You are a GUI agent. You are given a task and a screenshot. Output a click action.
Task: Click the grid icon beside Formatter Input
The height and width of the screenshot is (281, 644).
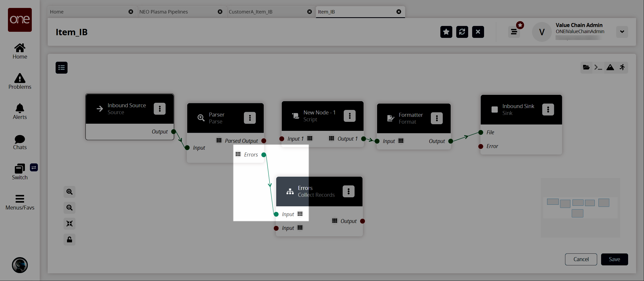click(401, 141)
